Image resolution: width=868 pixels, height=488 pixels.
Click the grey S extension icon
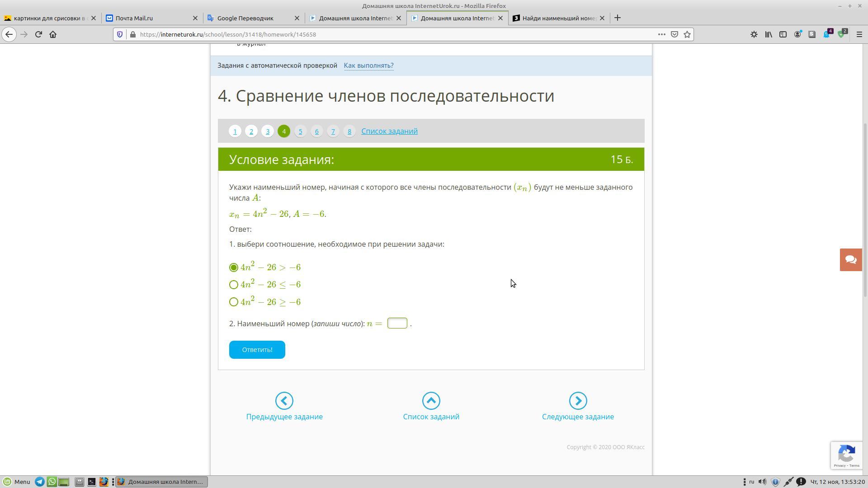pos(812,34)
